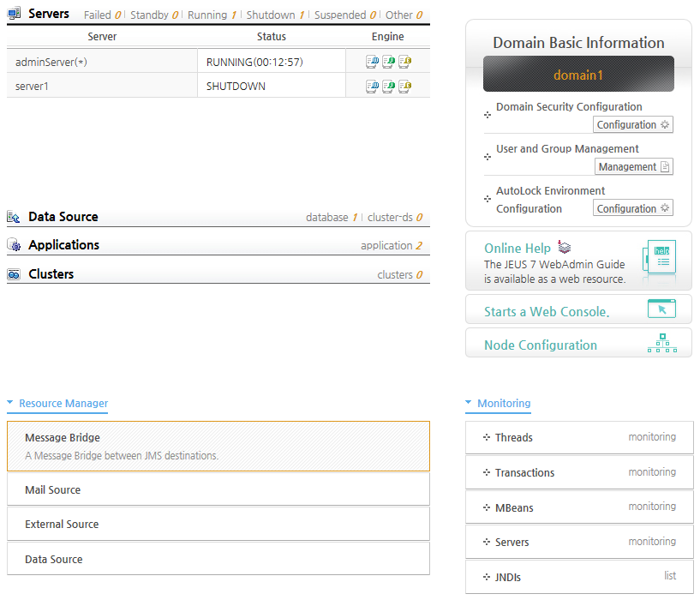Click the JNDIs list bullet icon
The image size is (700, 600).
click(487, 577)
